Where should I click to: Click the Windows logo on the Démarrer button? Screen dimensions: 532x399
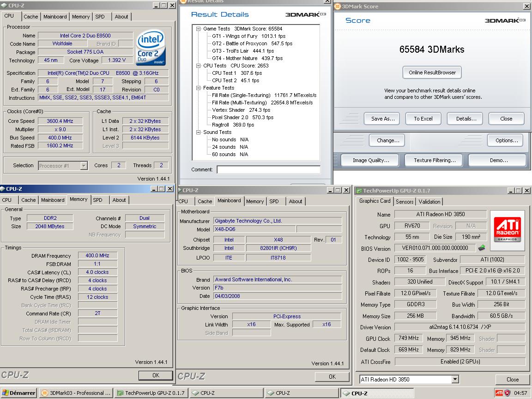pyautogui.click(x=6, y=393)
